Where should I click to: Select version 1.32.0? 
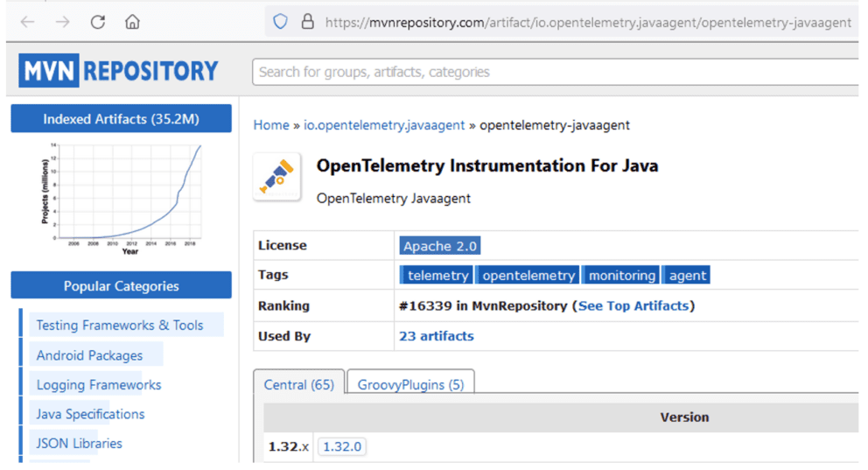[341, 446]
